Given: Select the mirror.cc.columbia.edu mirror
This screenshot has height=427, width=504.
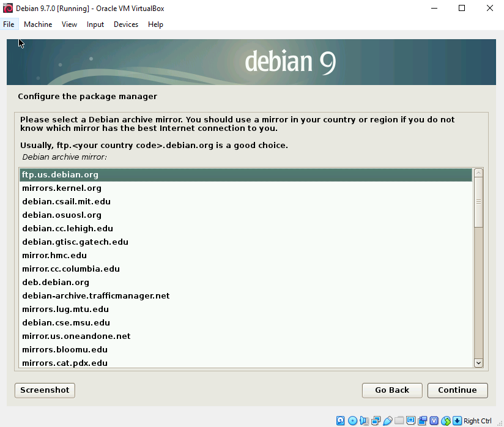Looking at the screenshot, I should 246,269.
